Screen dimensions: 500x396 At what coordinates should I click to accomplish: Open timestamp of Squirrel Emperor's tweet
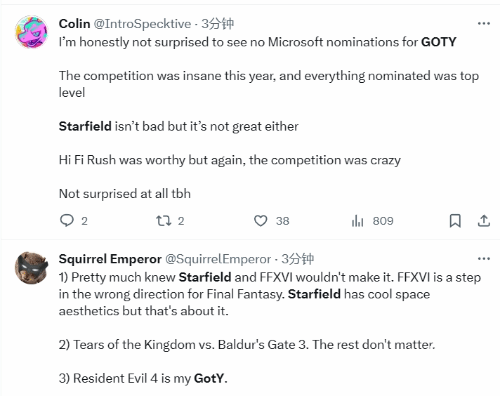click(297, 259)
